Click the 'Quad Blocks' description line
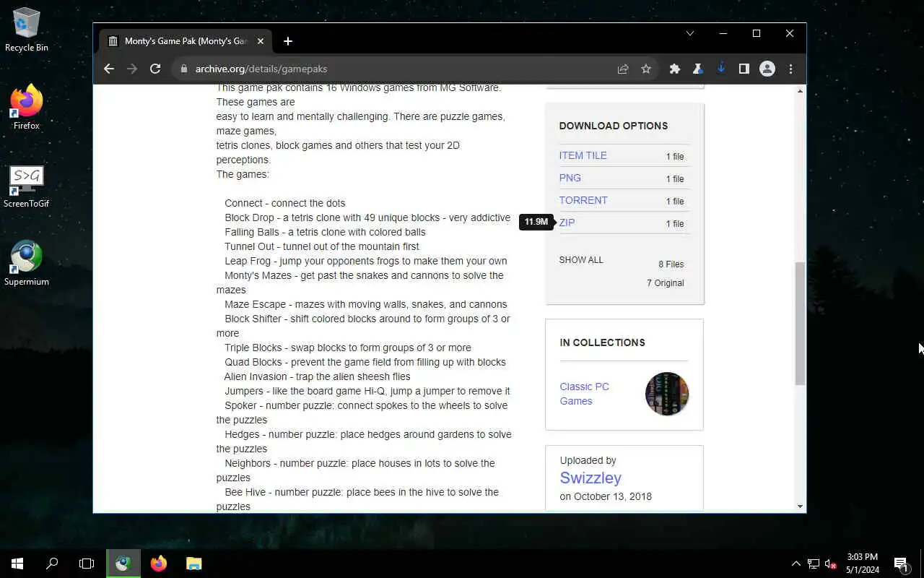The width and height of the screenshot is (924, 578). pyautogui.click(x=365, y=362)
